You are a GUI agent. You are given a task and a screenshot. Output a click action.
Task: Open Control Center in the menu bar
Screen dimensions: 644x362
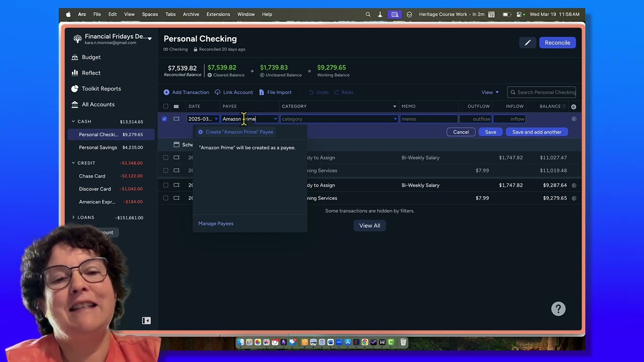pos(520,15)
